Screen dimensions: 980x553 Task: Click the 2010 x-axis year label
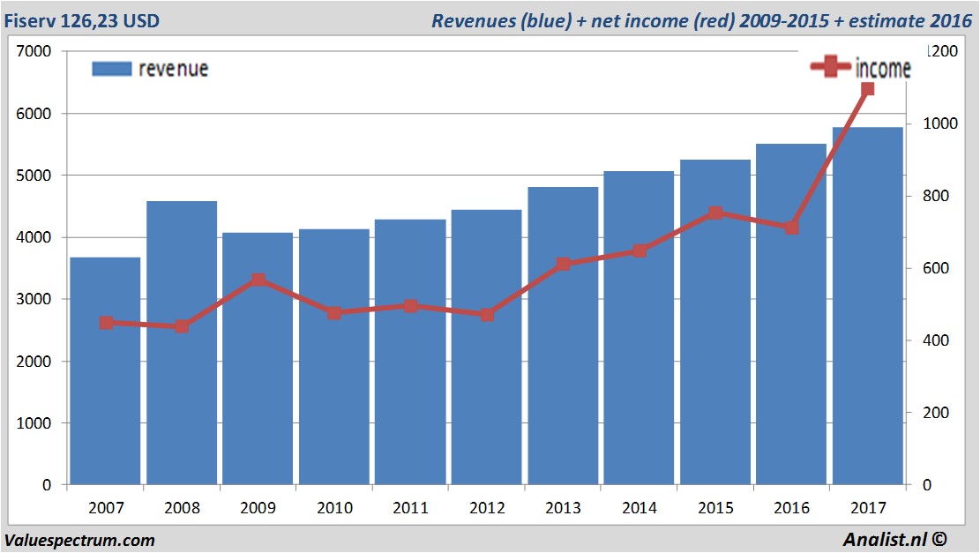[334, 508]
